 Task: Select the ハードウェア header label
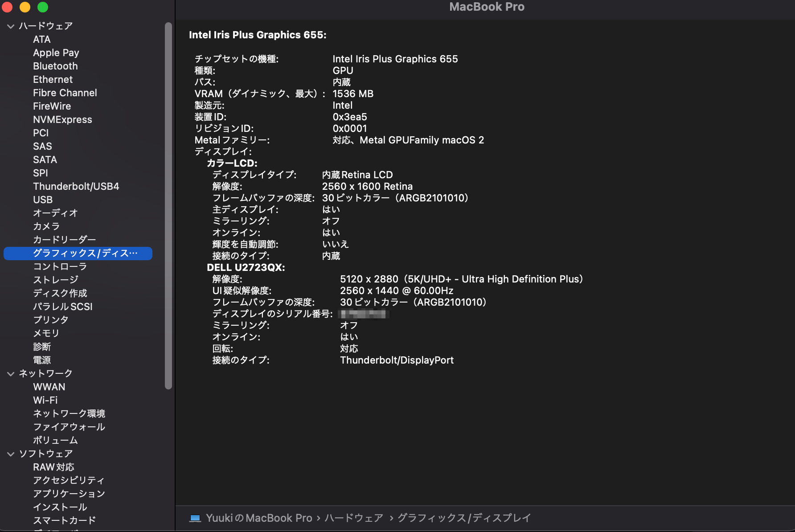click(45, 26)
